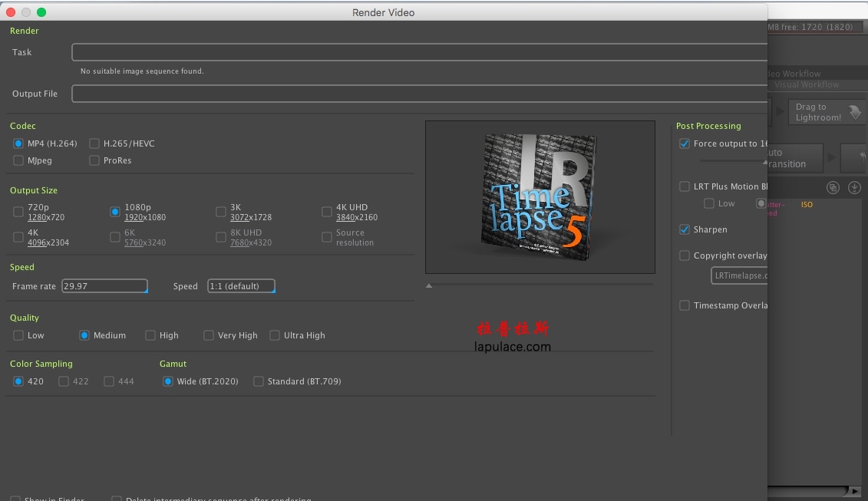Click the copy icon in background panel
This screenshot has width=868, height=501.
(x=833, y=188)
